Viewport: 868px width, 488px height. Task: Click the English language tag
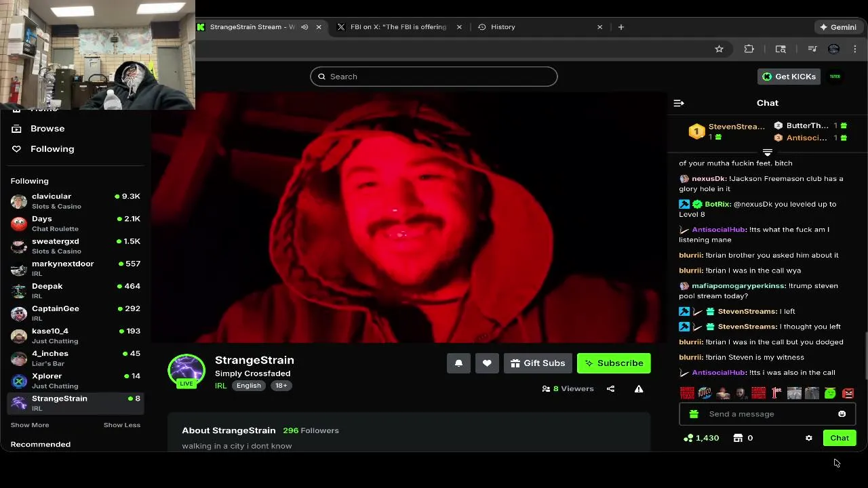(x=248, y=386)
